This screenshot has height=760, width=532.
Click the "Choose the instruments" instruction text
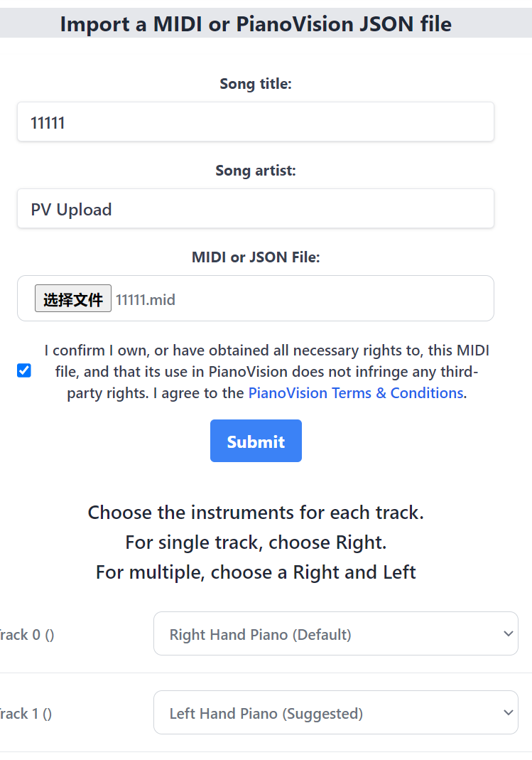(x=256, y=513)
